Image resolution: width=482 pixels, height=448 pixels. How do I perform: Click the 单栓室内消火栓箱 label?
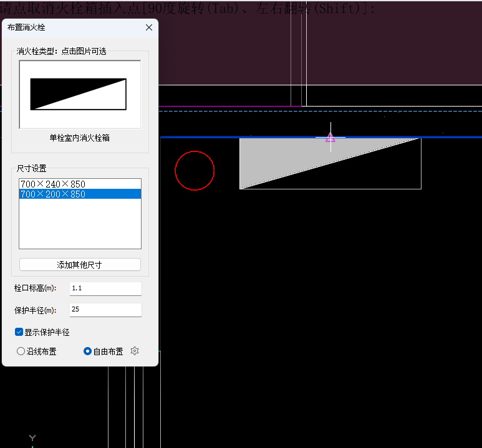click(80, 138)
